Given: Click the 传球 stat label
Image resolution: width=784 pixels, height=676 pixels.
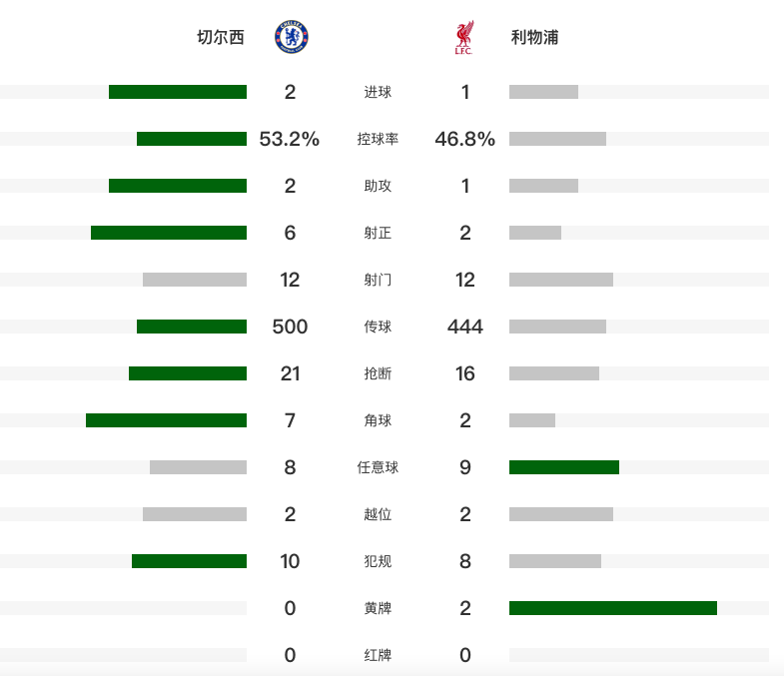Looking at the screenshot, I should 378,327.
